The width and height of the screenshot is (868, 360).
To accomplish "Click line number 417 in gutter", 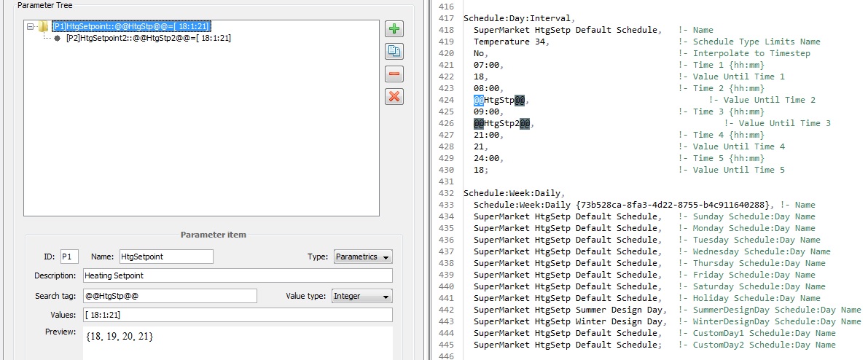I will (445, 18).
